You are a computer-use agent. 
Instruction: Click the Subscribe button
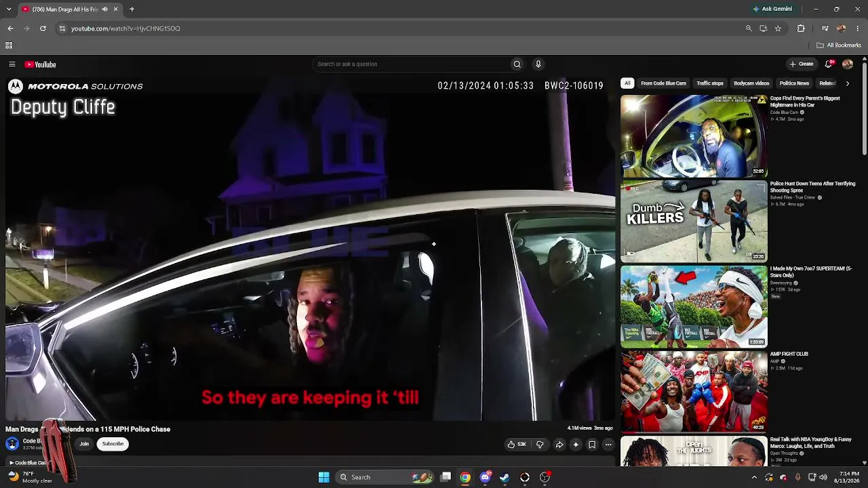coord(113,444)
